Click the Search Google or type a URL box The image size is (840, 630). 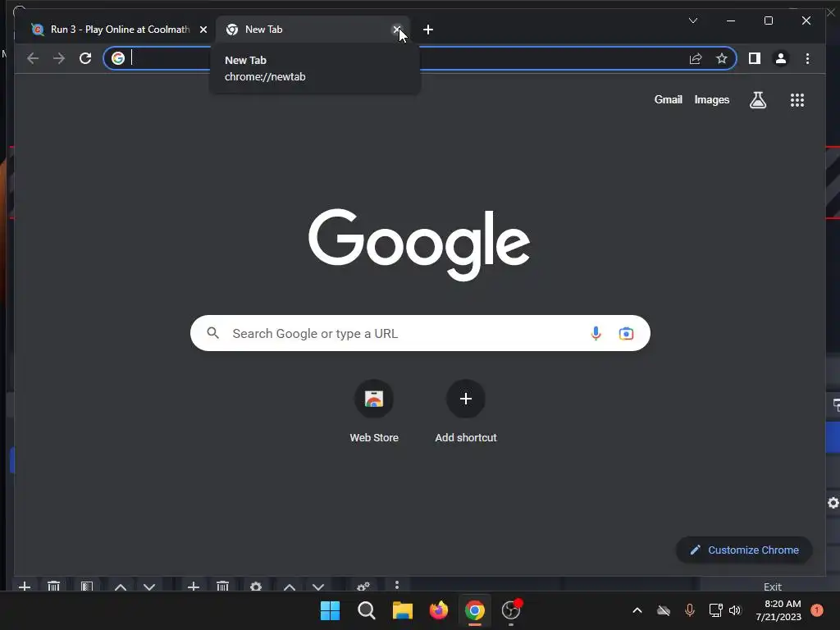(x=420, y=333)
